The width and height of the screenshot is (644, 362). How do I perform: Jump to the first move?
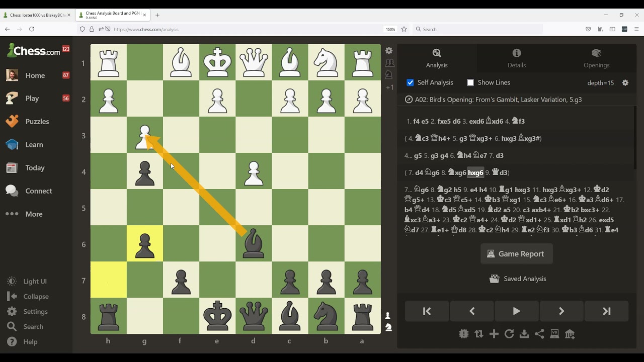(x=427, y=311)
